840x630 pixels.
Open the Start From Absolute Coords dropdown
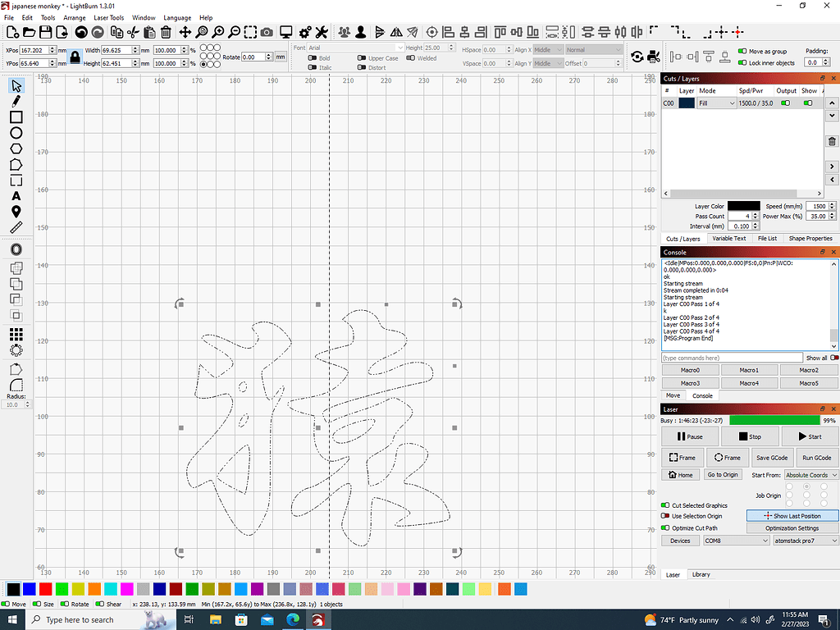tap(810, 474)
